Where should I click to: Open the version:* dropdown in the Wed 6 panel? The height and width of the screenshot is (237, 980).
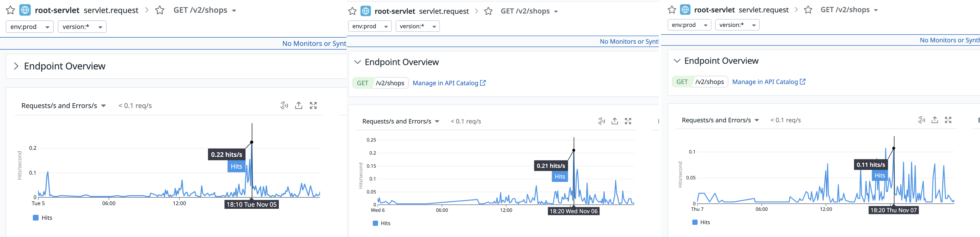coord(417,26)
